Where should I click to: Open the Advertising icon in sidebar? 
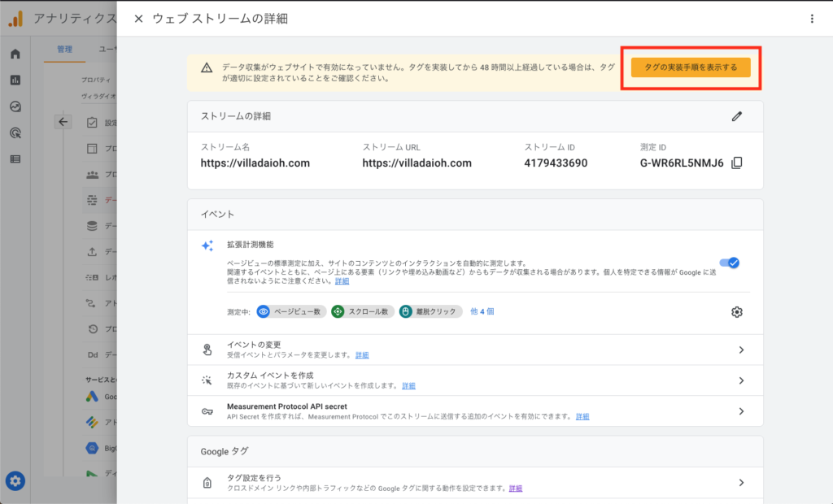[15, 133]
